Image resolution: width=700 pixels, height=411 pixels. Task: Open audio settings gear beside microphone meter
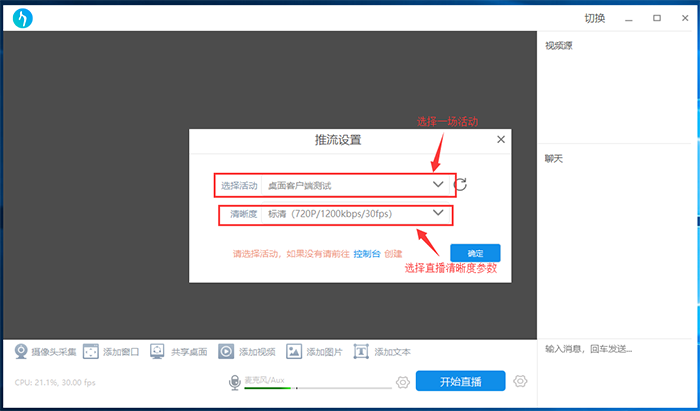[x=403, y=382]
